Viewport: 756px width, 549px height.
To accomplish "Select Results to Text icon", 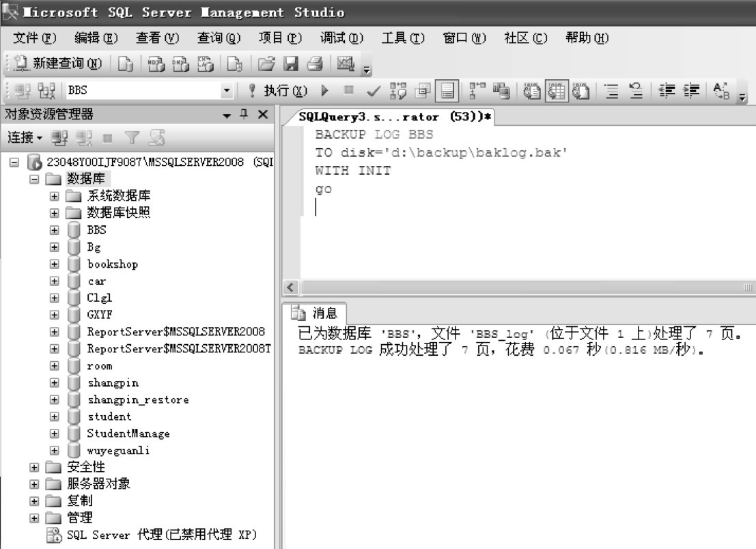I will click(x=532, y=91).
